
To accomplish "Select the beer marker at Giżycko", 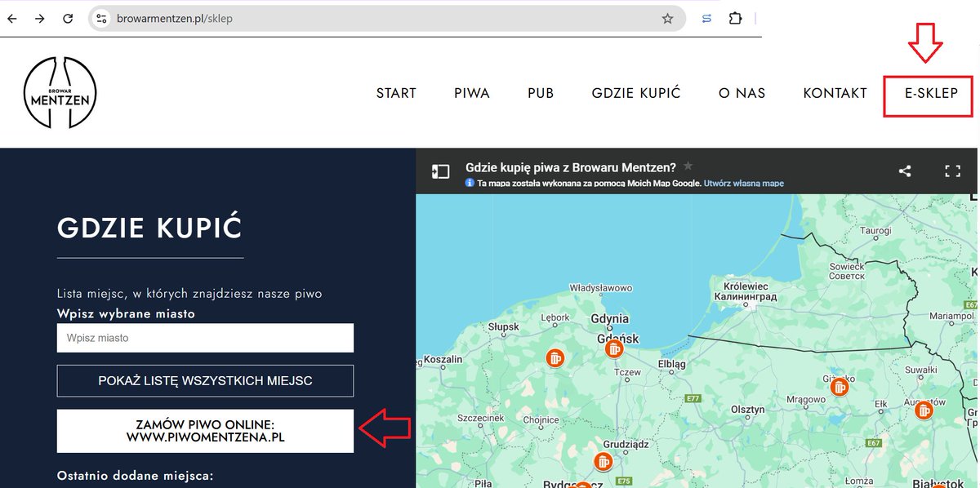I will click(x=840, y=388).
